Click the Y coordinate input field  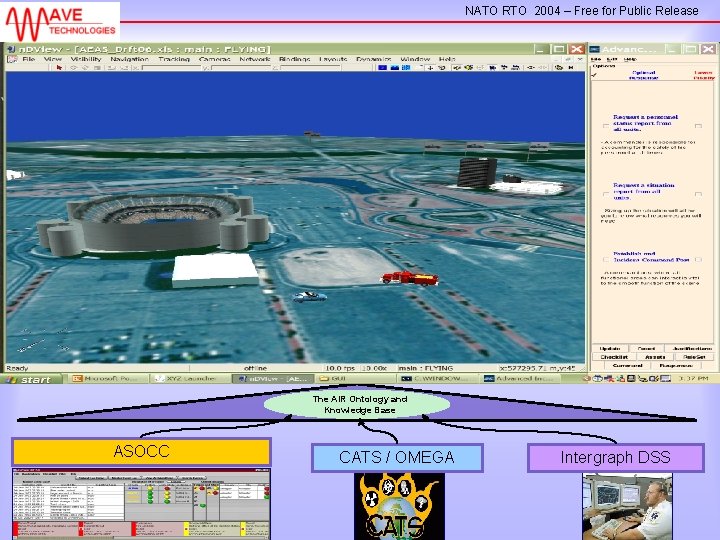(242, 68)
